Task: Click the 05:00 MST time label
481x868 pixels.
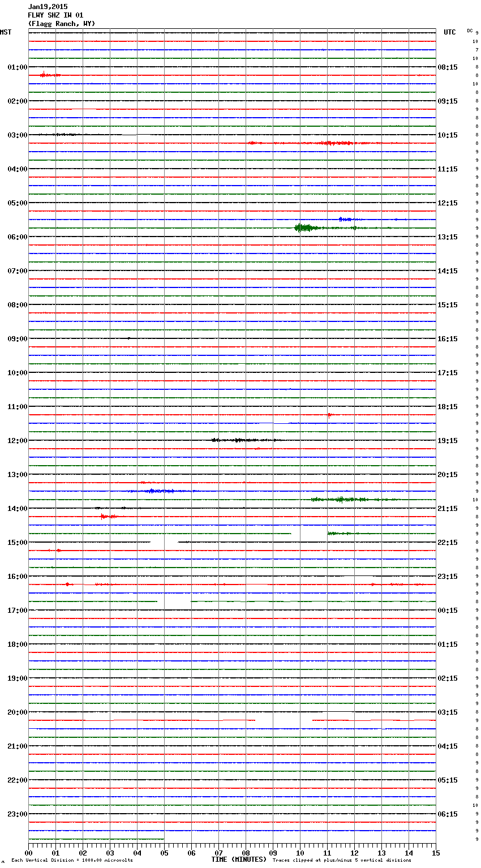Action: 17,203
